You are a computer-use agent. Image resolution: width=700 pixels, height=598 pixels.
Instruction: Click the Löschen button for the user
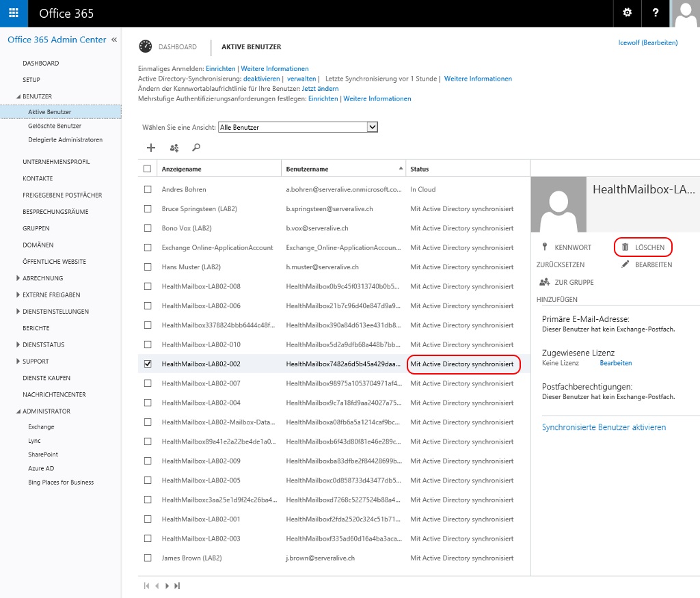click(643, 247)
